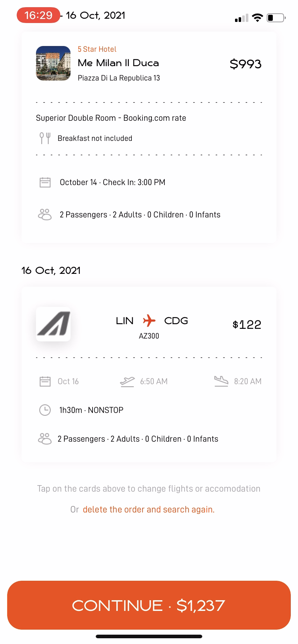Tap the flight duration clock icon

[45, 410]
